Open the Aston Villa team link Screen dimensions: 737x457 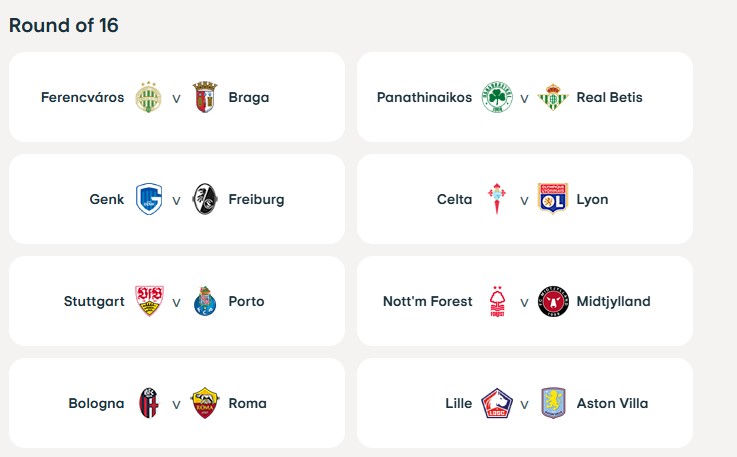coord(612,404)
